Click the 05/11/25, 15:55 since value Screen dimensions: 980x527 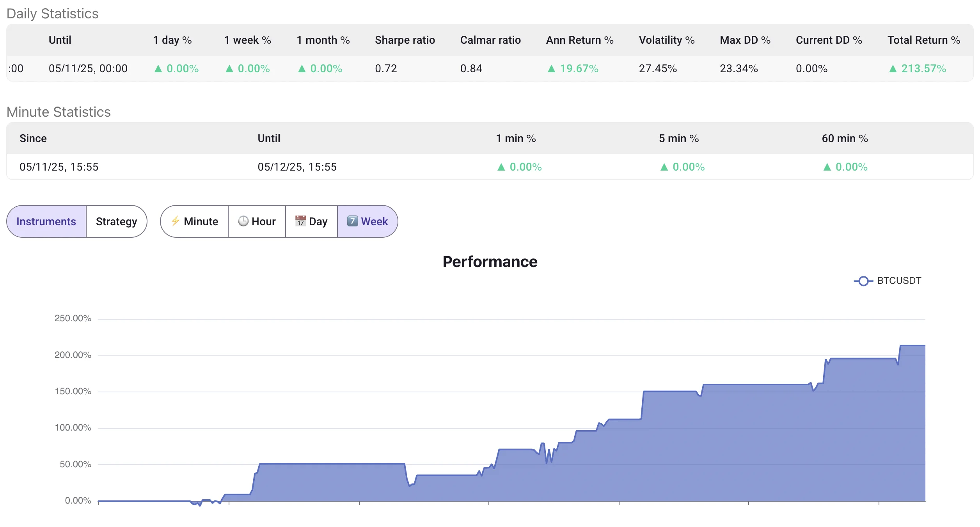pyautogui.click(x=59, y=167)
